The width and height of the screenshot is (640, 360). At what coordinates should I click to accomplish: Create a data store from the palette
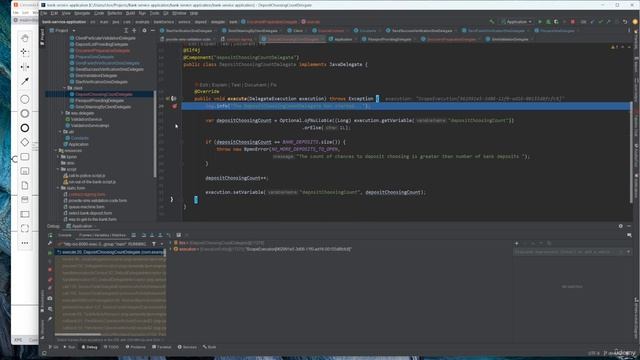[x=25, y=200]
